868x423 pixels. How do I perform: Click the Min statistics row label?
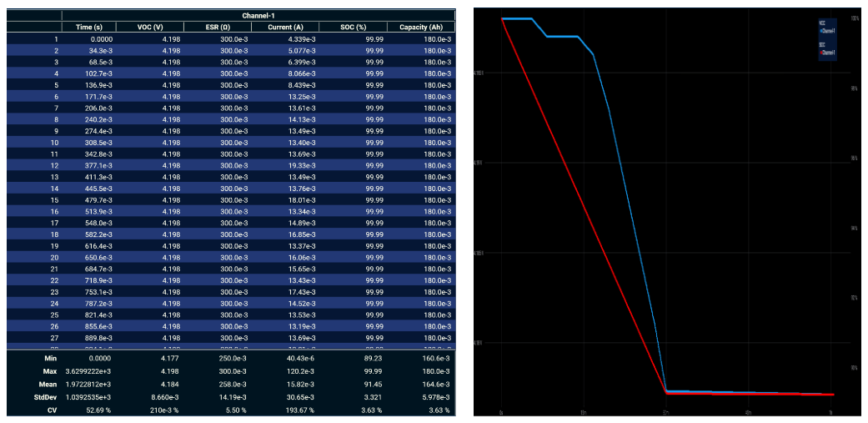point(50,358)
